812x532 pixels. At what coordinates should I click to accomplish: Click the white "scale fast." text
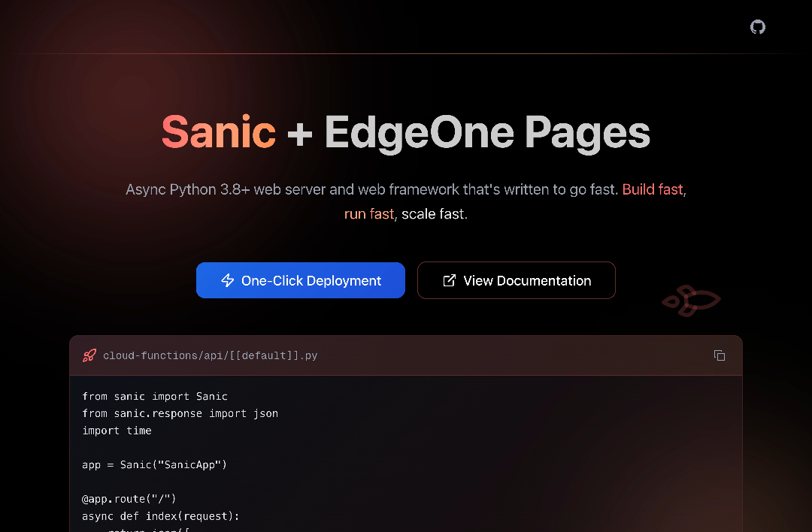(x=434, y=214)
